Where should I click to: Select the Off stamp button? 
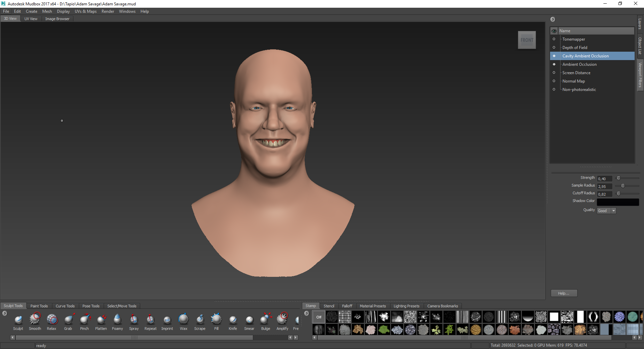[x=319, y=317]
